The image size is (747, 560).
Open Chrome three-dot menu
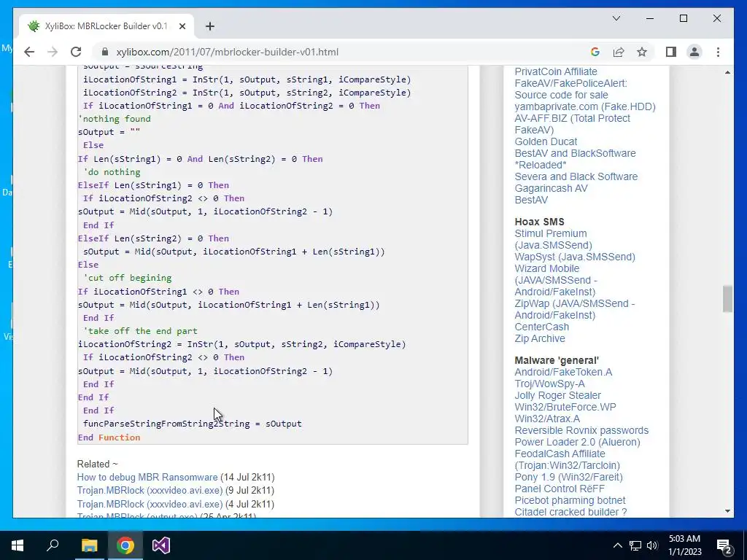[x=718, y=52]
